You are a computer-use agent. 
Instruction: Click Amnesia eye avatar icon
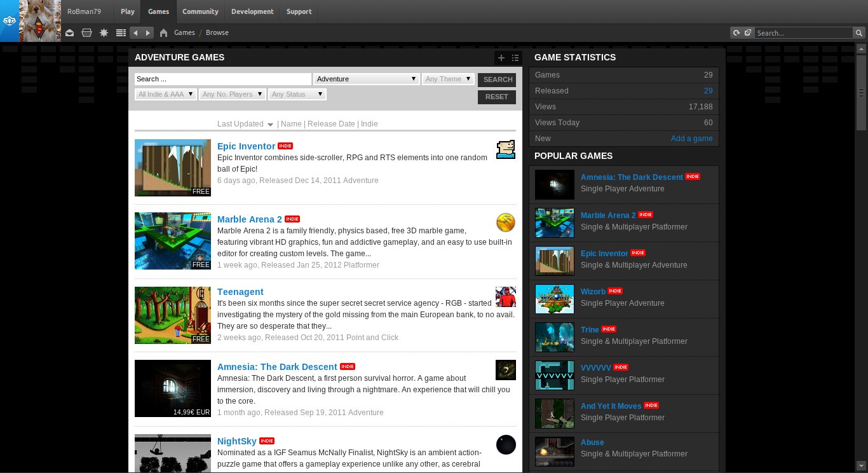coord(506,370)
